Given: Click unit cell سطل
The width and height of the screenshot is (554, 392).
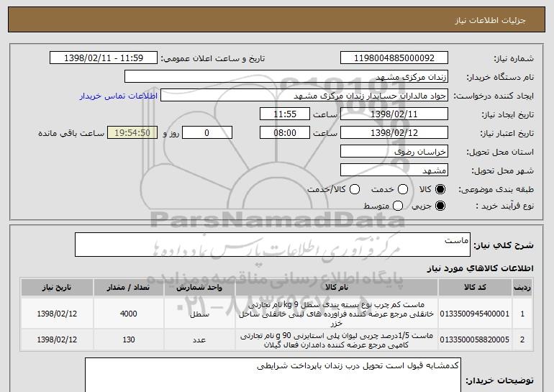Looking at the screenshot, I should [199, 314].
